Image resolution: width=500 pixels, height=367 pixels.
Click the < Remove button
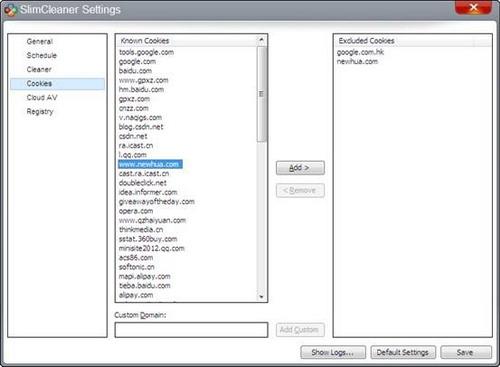(300, 190)
